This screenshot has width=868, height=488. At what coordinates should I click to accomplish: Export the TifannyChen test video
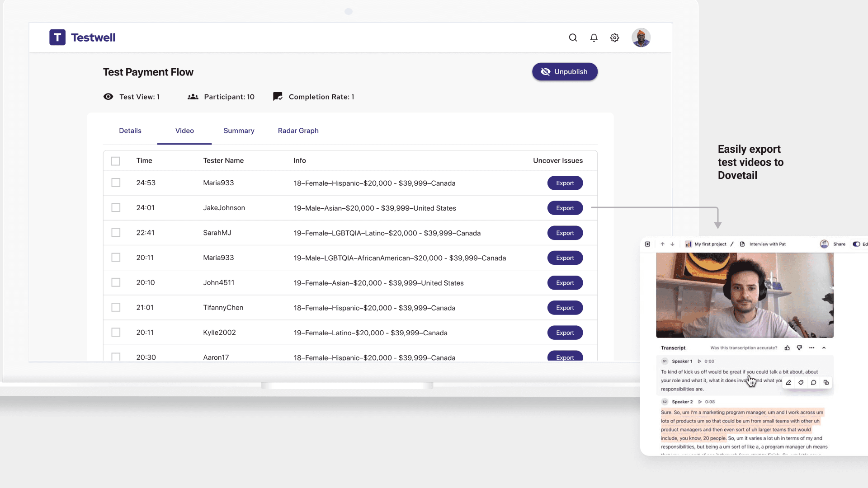pos(565,308)
